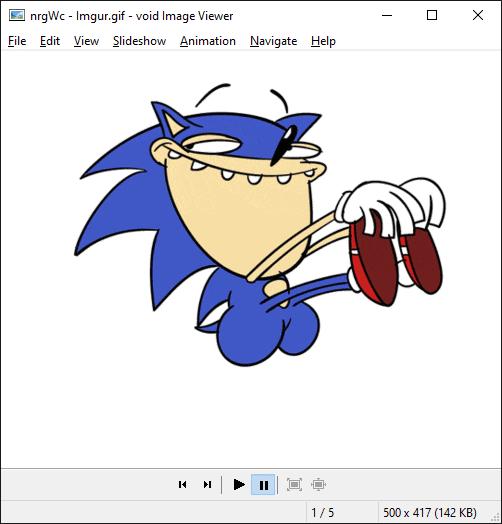Click the void Image Viewer title icon
This screenshot has width=502, height=524.
[17, 15]
